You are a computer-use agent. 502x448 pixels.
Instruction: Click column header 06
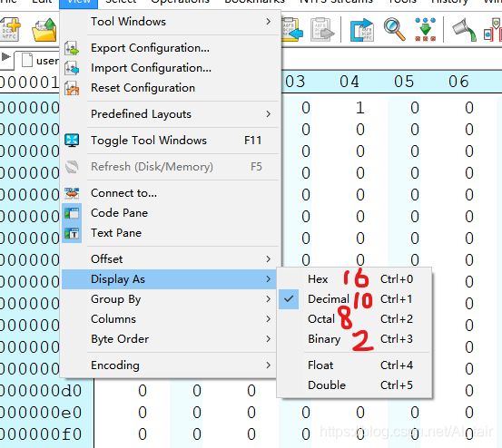pyautogui.click(x=458, y=82)
